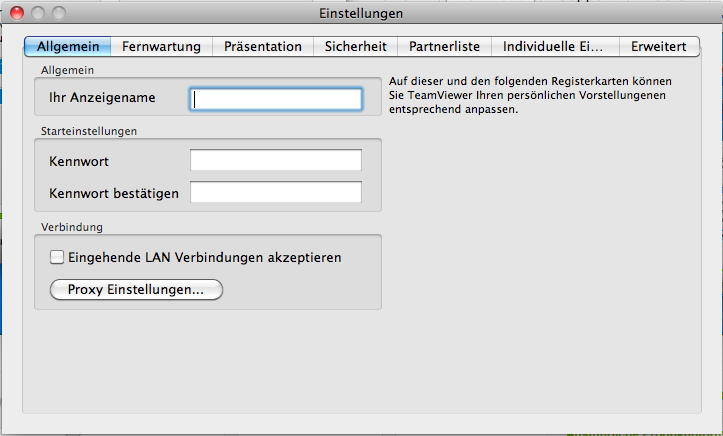This screenshot has height=436, width=723.
Task: Enable Eingehende LAN Verbindungen akzeptieren checkbox
Action: click(x=57, y=257)
